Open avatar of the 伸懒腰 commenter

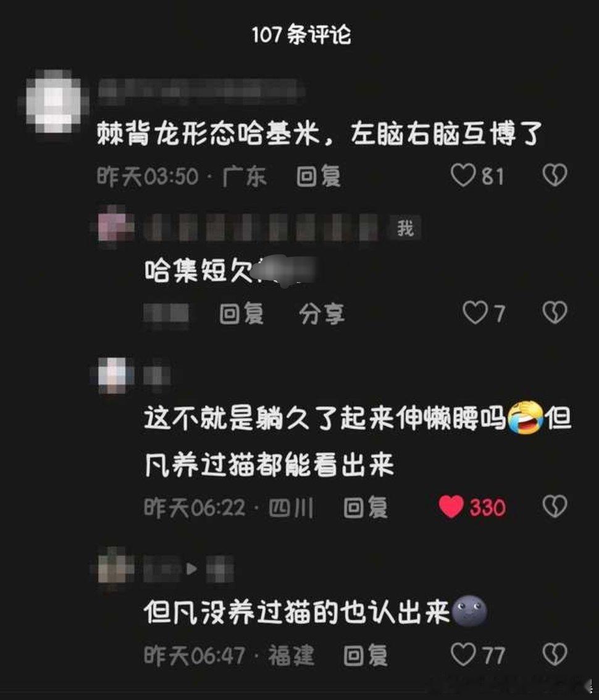click(x=115, y=375)
